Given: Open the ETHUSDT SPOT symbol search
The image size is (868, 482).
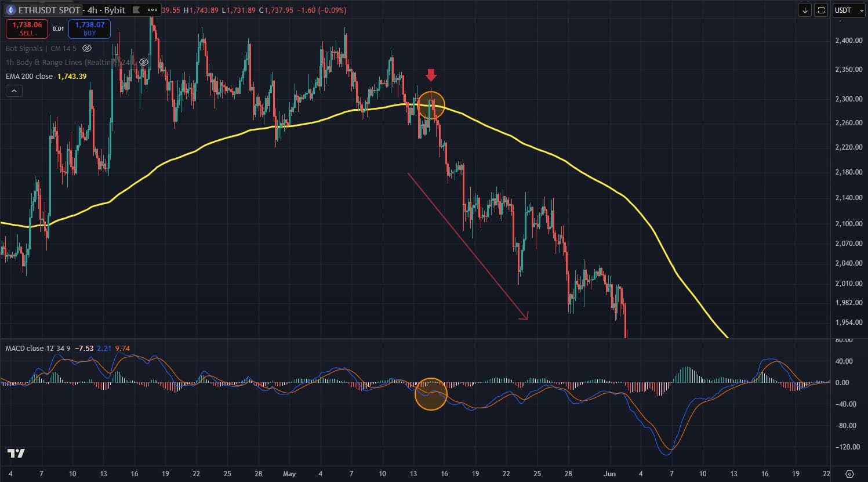Looking at the screenshot, I should (x=49, y=10).
